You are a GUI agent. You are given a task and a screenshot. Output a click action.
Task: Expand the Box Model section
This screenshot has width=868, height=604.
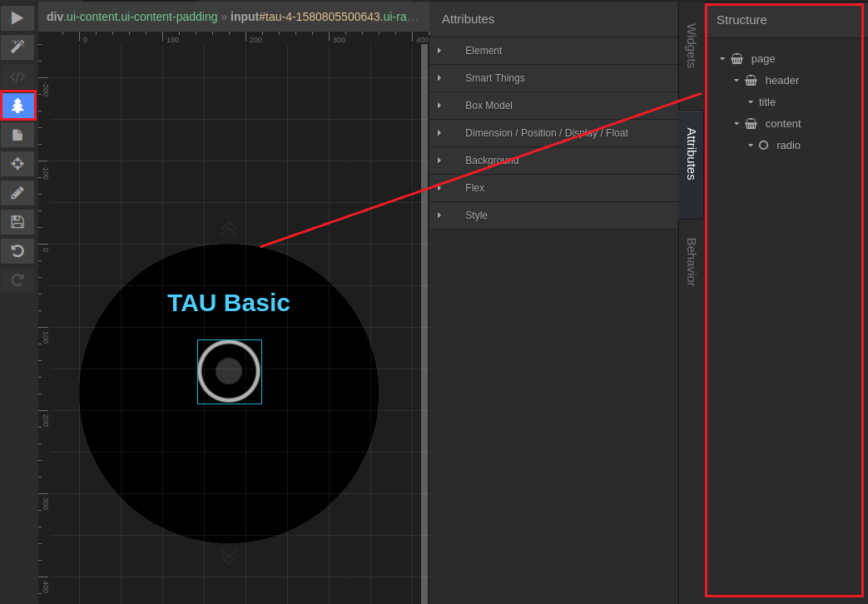click(x=489, y=106)
